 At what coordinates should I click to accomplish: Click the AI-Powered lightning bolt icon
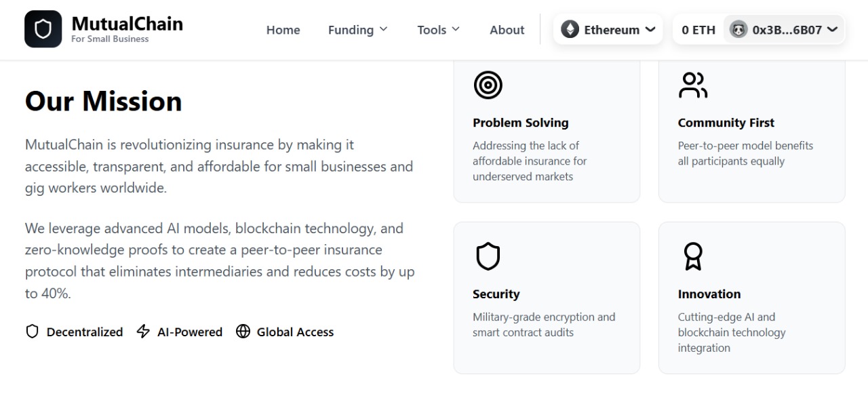point(143,332)
